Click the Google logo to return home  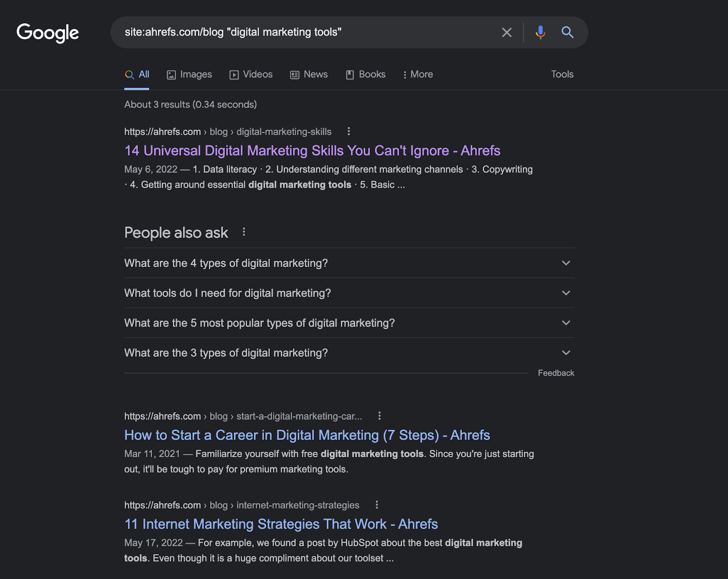(47, 32)
